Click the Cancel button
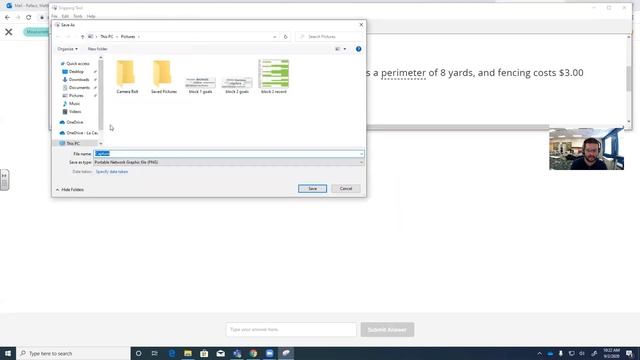This screenshot has height=360, width=640. (x=346, y=189)
